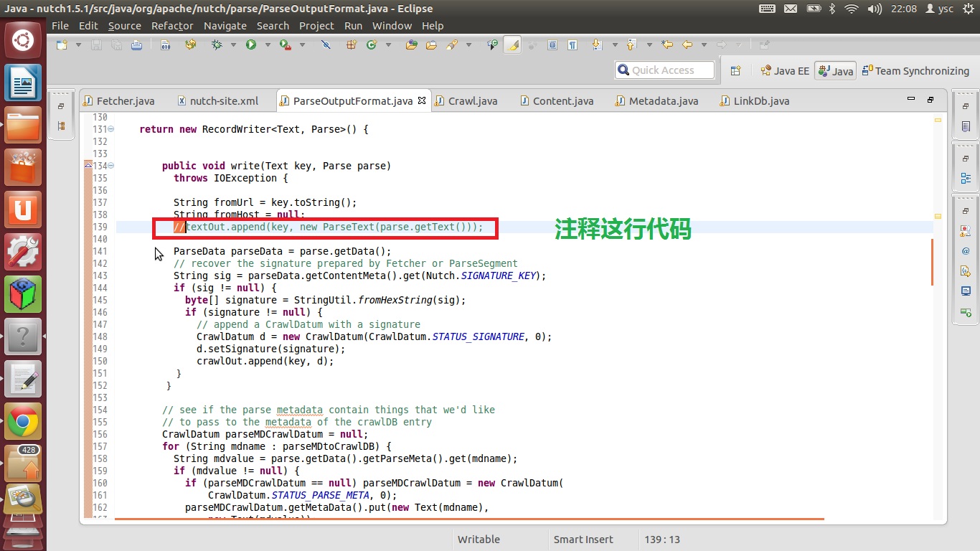Open the Outline view from right trim
This screenshot has height=551, width=980.
966,178
